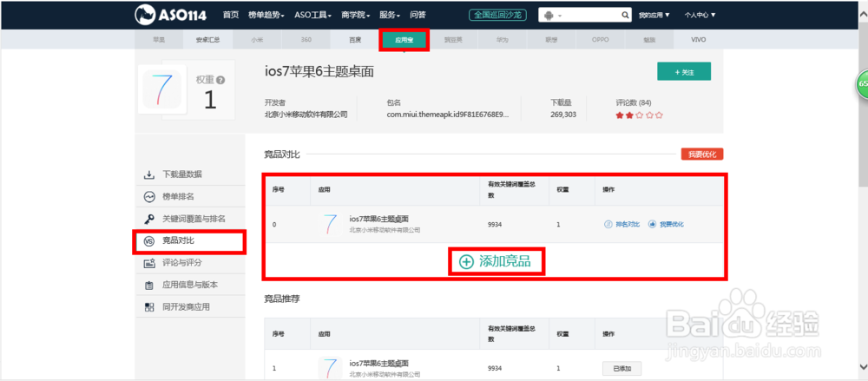Select the 应用宝 store tab

[404, 40]
